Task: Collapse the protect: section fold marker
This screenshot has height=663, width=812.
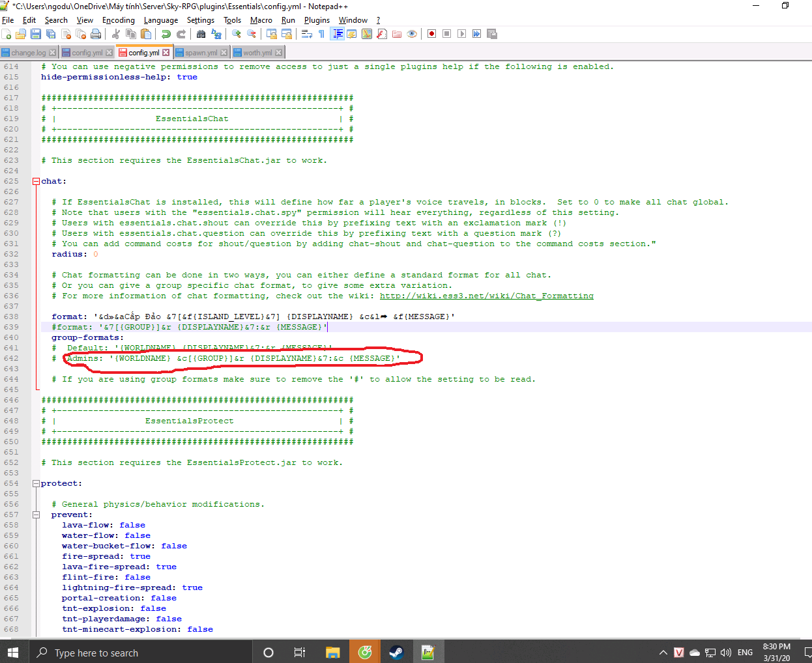Action: pyautogui.click(x=36, y=483)
